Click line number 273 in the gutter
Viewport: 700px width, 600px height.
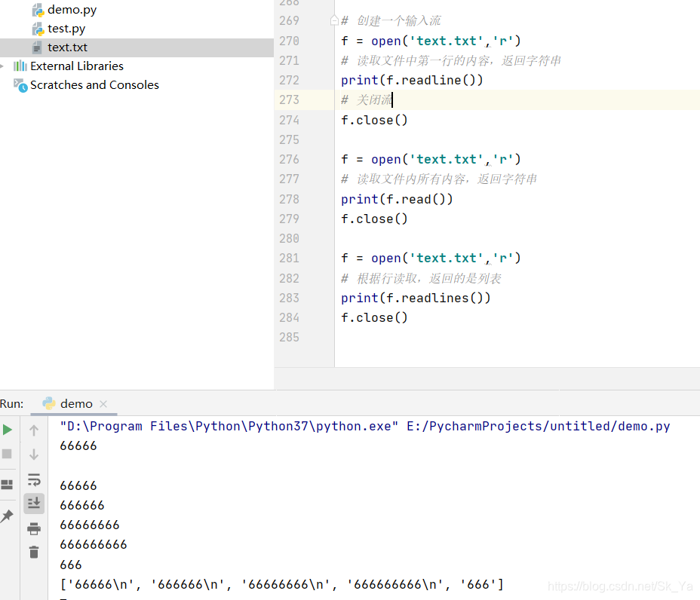coord(290,100)
